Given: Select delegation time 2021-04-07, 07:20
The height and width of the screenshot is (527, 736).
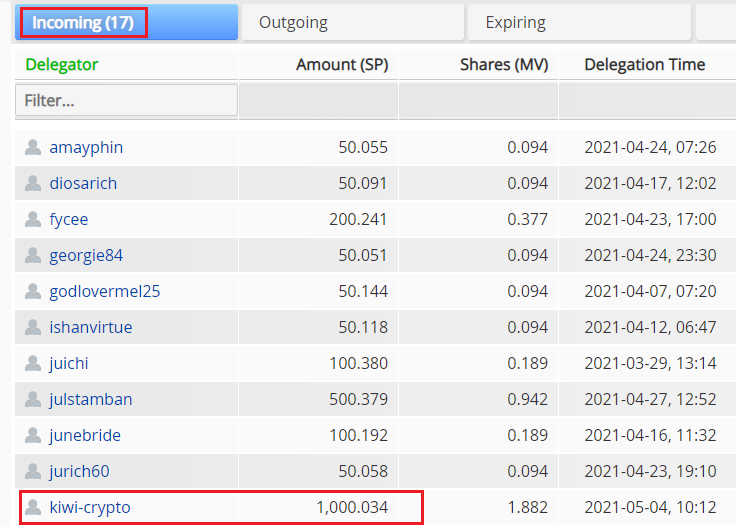Looking at the screenshot, I should click(651, 291).
